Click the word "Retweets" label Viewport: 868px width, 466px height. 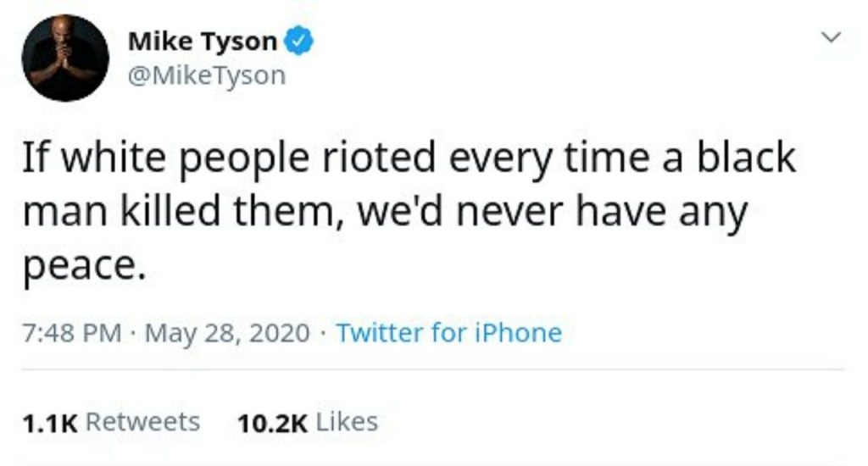[x=143, y=422]
